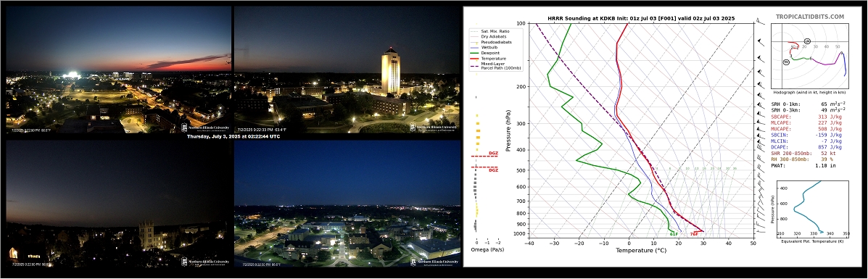
Task: Open the top-left sunset webcam view
Action: [x=118, y=70]
